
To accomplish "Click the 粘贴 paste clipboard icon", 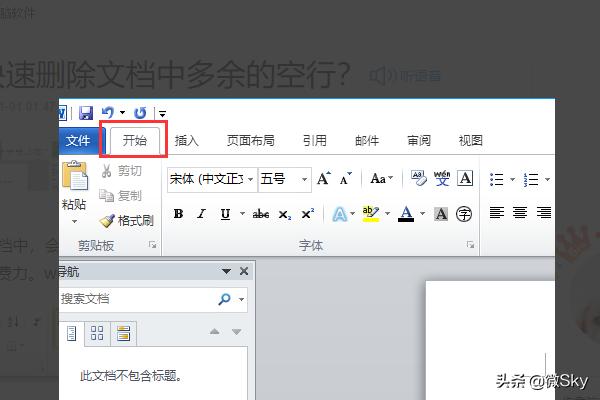I will [x=75, y=175].
